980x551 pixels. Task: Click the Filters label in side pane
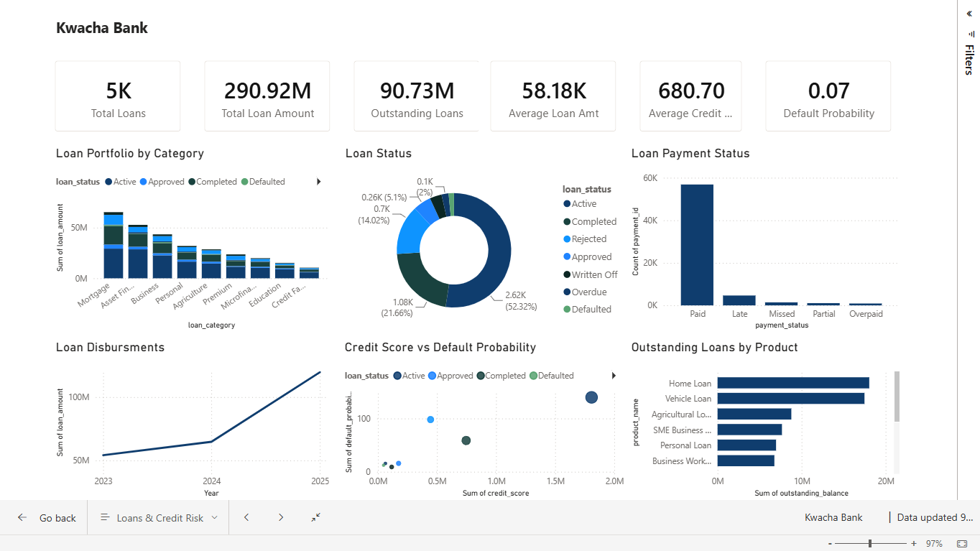(969, 60)
